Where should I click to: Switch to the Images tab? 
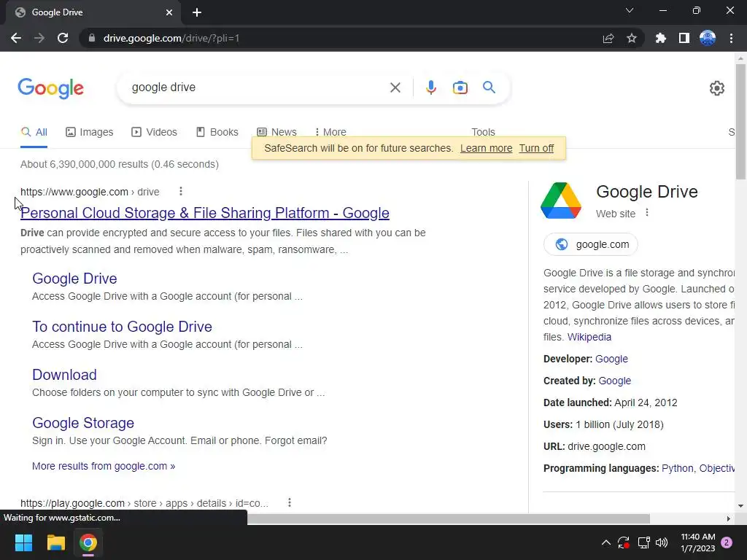(90, 132)
